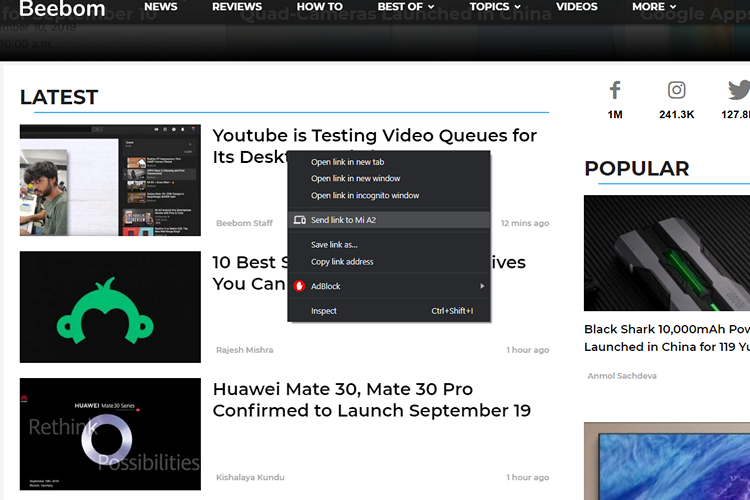This screenshot has width=750, height=500.
Task: Open the green monkey logo thumbnail
Action: (x=110, y=307)
